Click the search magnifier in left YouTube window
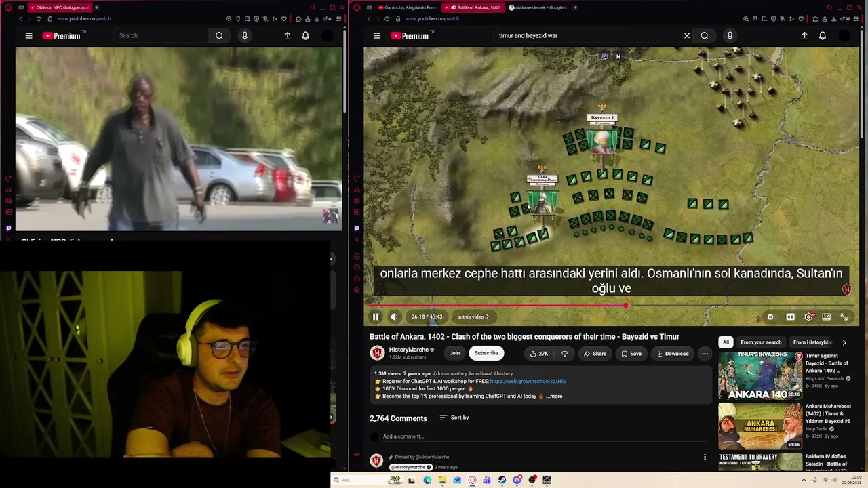 [219, 35]
